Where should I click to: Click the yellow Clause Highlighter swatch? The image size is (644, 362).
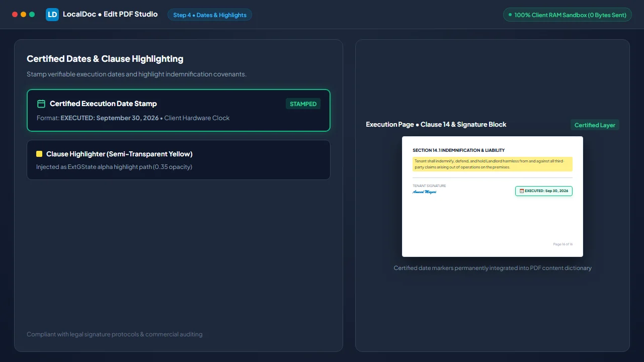point(39,154)
